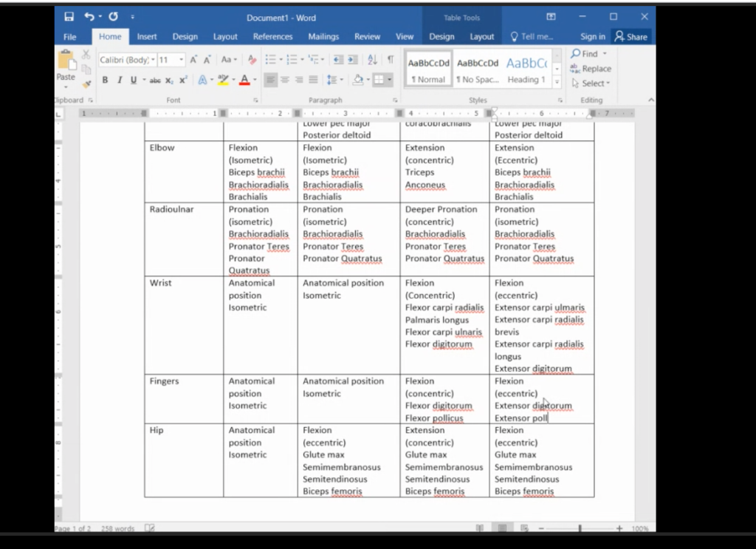Click the Share button
Viewport: 756px width, 549px height.
point(631,37)
